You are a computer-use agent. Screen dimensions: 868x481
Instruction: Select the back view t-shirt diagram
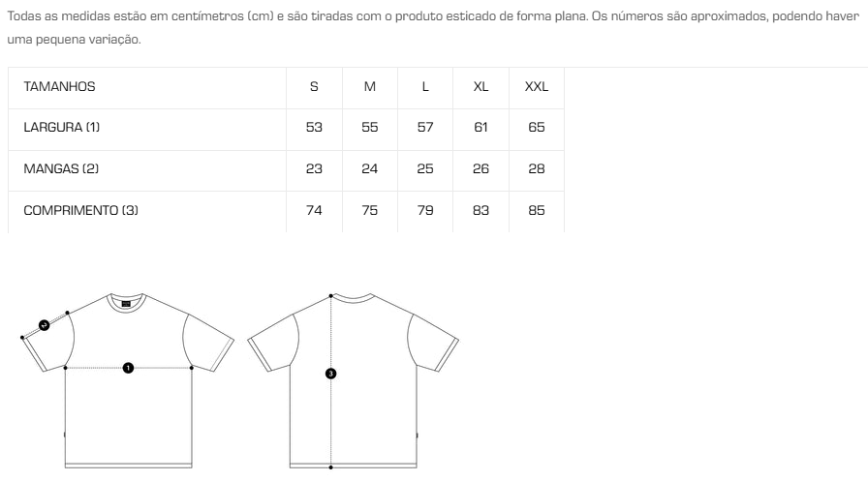tap(353, 380)
